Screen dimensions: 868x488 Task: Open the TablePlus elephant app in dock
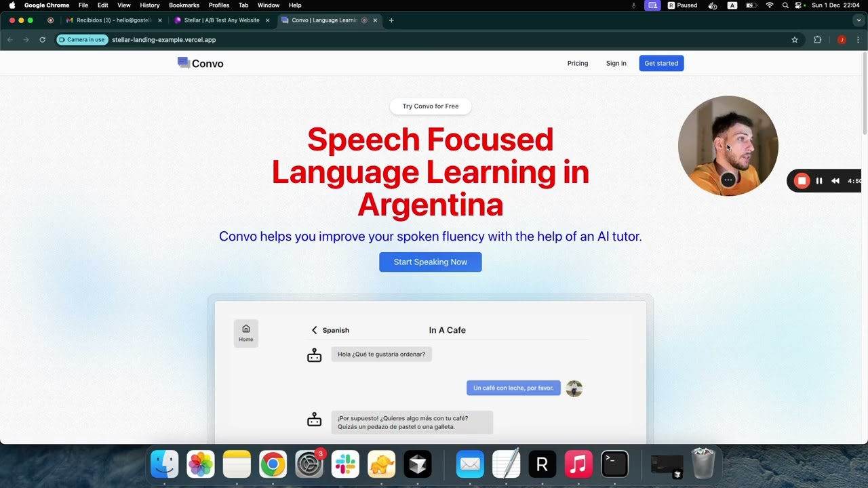pyautogui.click(x=381, y=464)
